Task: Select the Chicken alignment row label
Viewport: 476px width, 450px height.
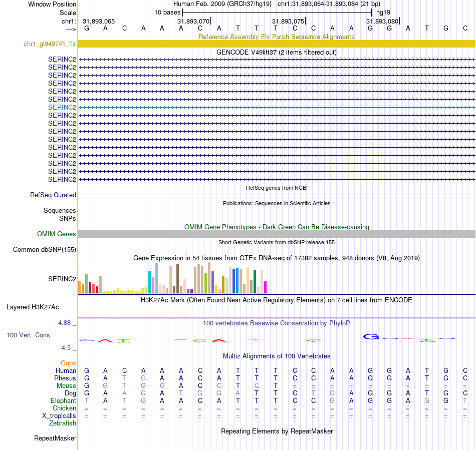Action: [x=64, y=408]
